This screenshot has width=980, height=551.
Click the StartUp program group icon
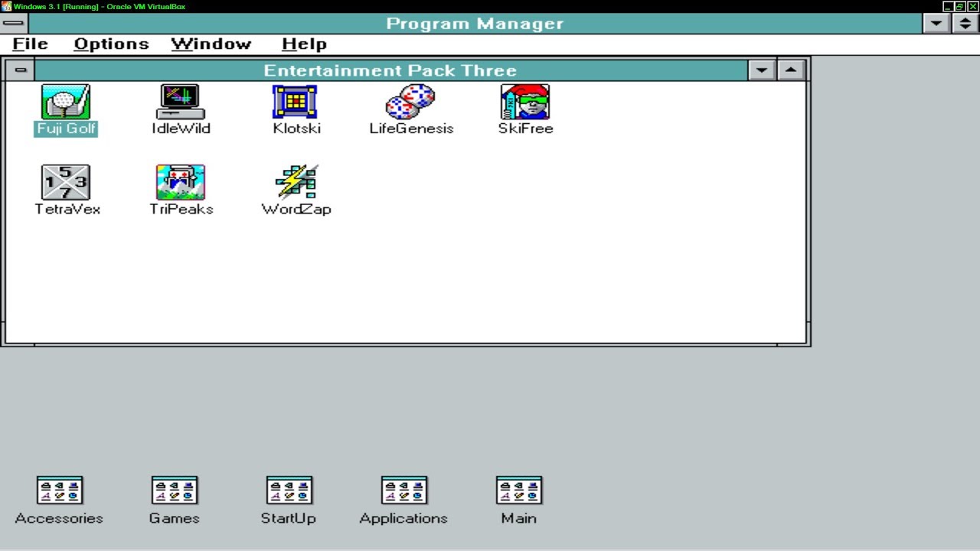tap(289, 491)
